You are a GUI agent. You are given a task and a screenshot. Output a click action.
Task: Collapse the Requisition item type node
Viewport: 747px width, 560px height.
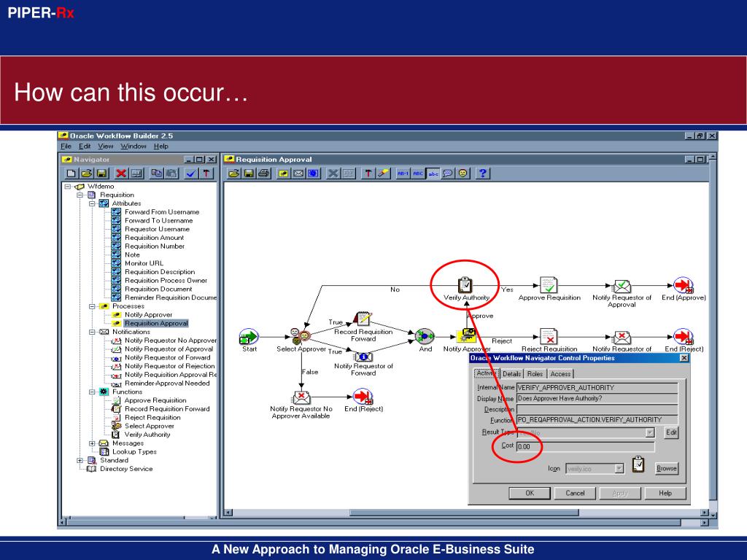pyautogui.click(x=80, y=195)
